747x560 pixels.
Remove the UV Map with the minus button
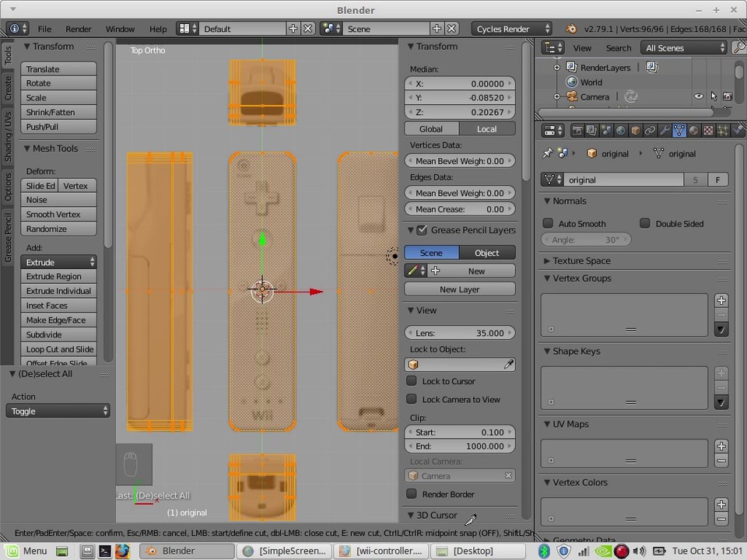(721, 460)
